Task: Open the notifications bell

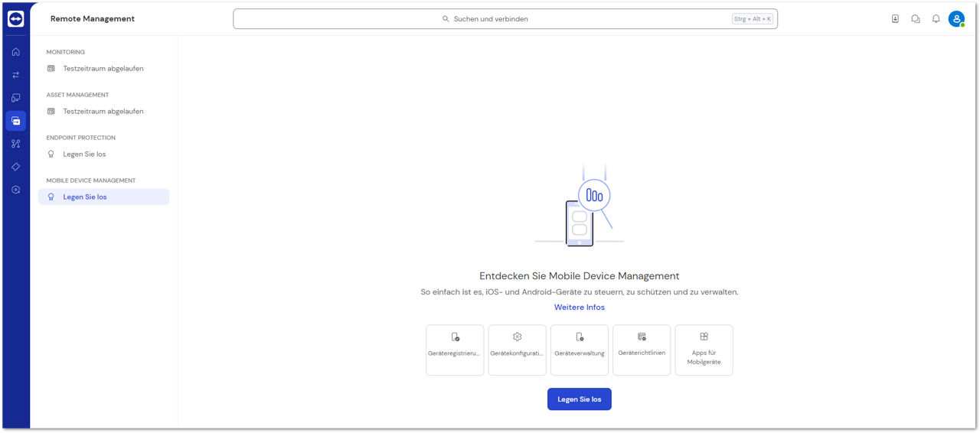Action: 936,19
